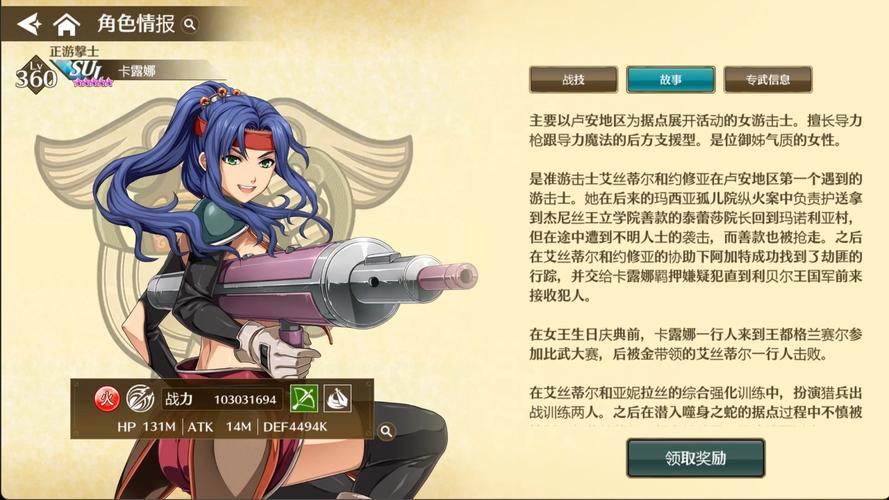Go to home via house icon
The height and width of the screenshot is (500, 889).
66,24
